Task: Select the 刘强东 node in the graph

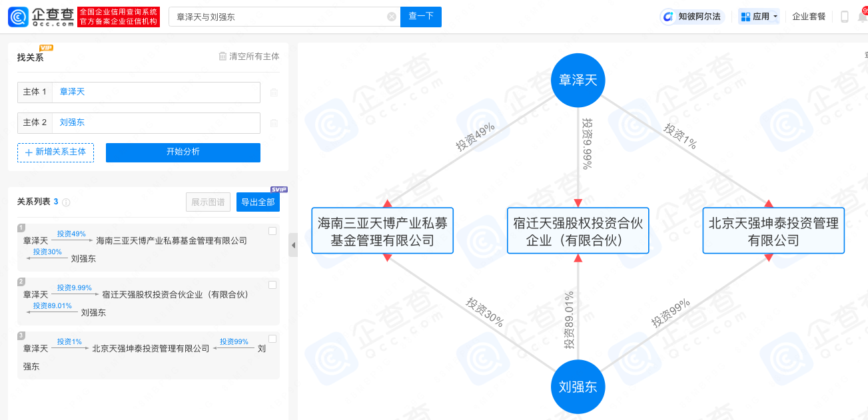Action: point(578,387)
